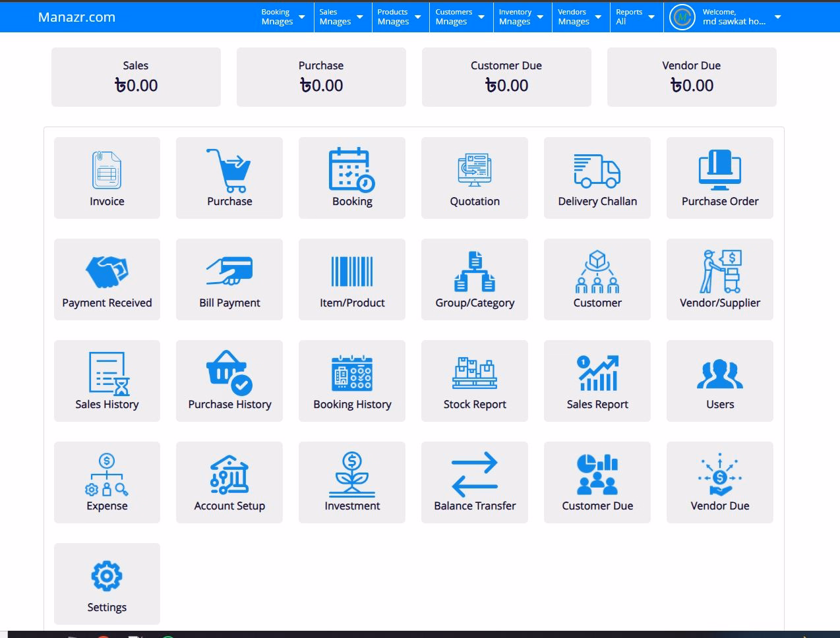
Task: Select the Purchase cart icon
Action: [x=229, y=171]
